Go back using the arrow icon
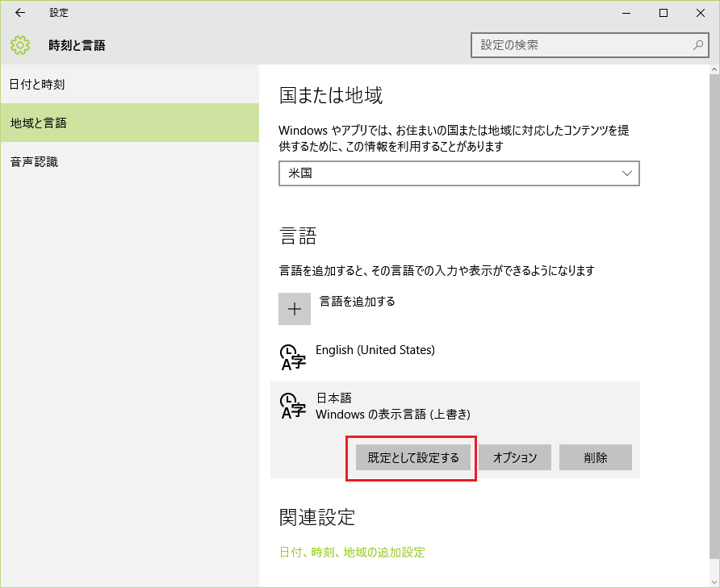This screenshot has height=588, width=720. point(19,13)
